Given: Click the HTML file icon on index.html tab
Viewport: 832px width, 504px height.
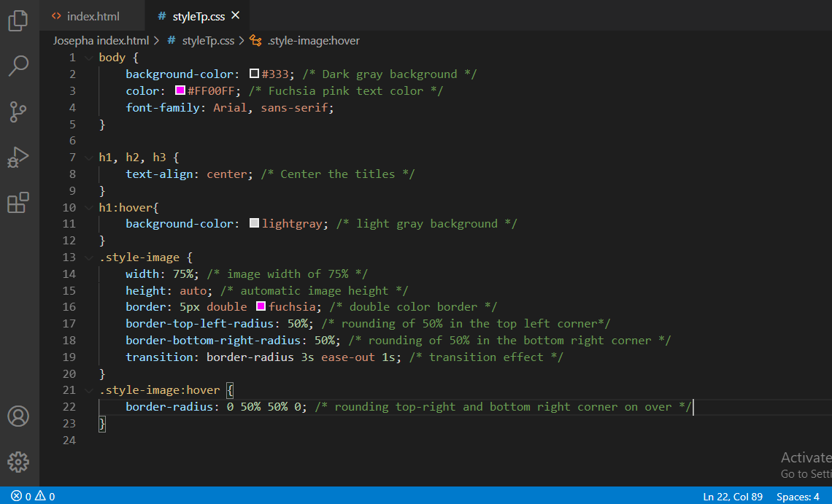Looking at the screenshot, I should (56, 16).
